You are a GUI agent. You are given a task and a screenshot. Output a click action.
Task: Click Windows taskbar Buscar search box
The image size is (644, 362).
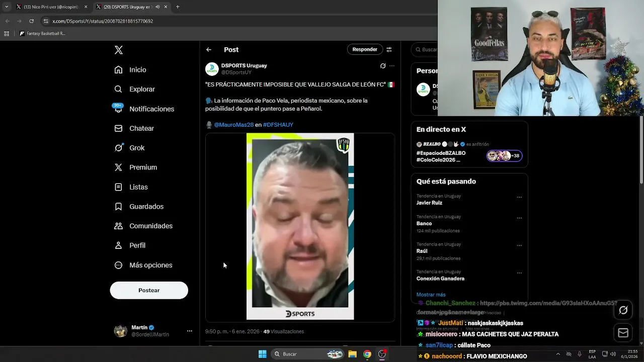[x=307, y=354]
